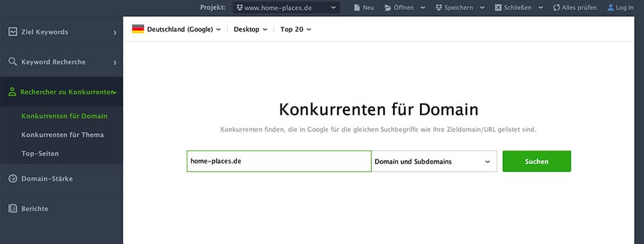Click the Neu file icon

[x=357, y=7]
